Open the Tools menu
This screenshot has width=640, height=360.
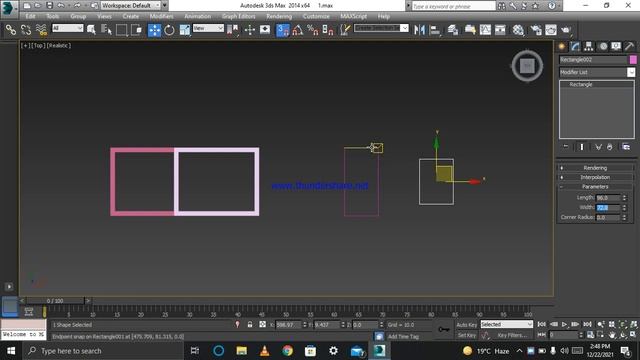[x=53, y=16]
